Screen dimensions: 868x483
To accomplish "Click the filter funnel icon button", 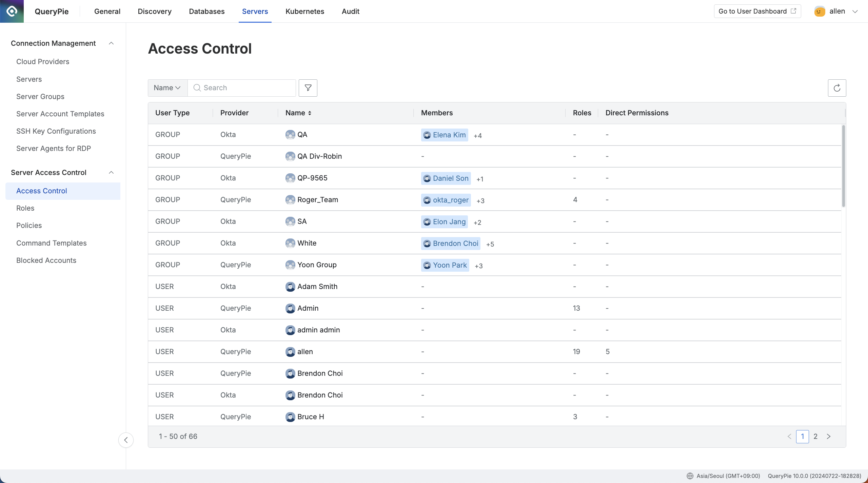I will pyautogui.click(x=308, y=88).
